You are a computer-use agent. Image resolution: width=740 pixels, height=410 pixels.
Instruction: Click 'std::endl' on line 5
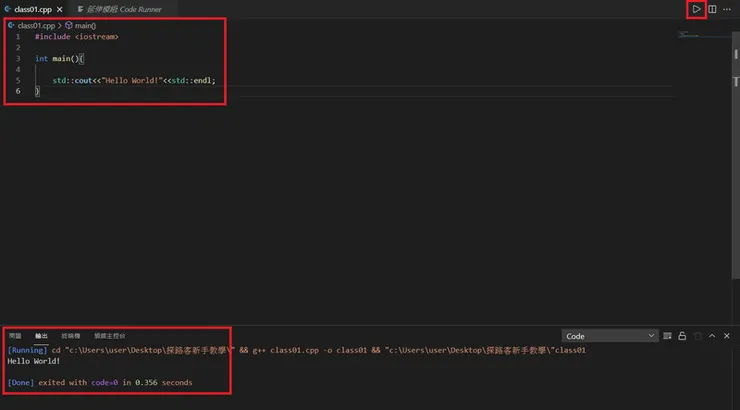coord(191,80)
